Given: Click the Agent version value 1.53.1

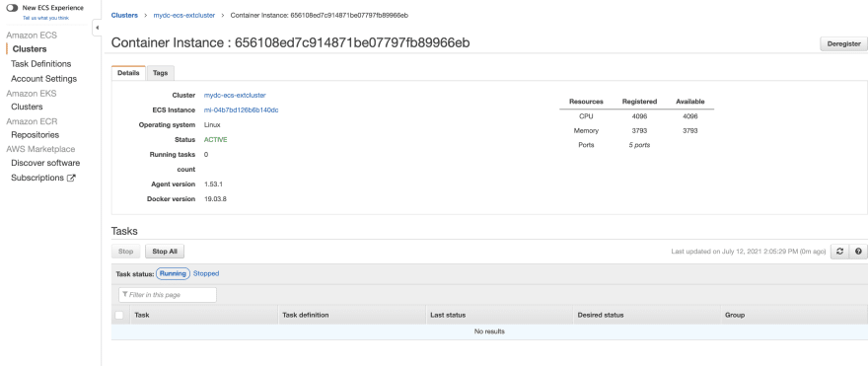Looking at the screenshot, I should 213,183.
